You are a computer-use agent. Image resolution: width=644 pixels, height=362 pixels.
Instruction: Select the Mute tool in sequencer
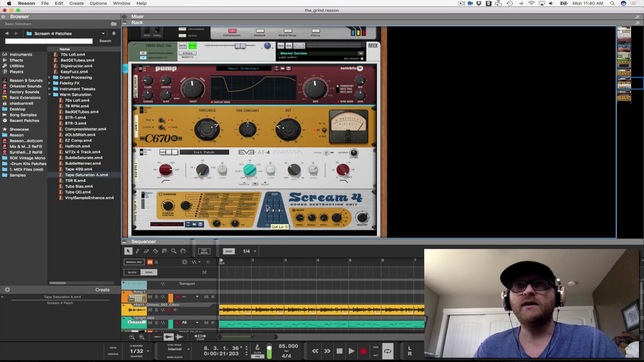click(165, 251)
